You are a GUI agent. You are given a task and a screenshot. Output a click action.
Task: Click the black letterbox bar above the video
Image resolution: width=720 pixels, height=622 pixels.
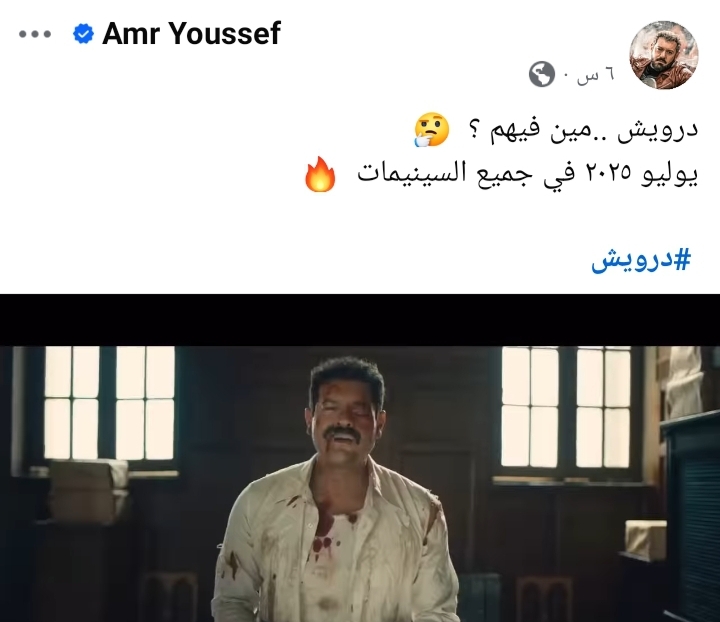click(x=360, y=320)
